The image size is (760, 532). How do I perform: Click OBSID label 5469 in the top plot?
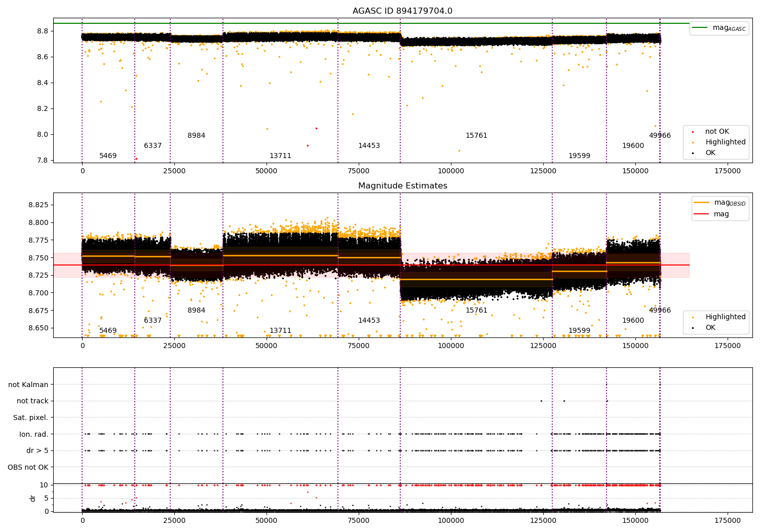[108, 156]
